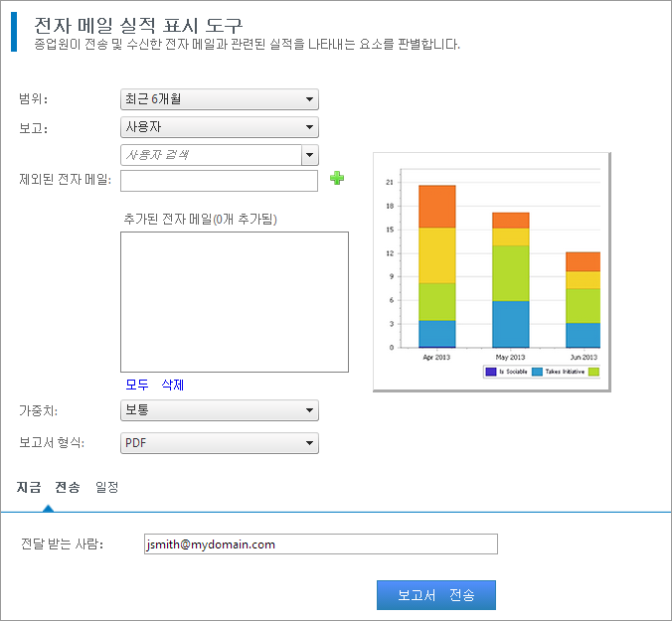Screen dimensions: 672x621
Task: Click the green plus add-email icon
Action: 337,179
